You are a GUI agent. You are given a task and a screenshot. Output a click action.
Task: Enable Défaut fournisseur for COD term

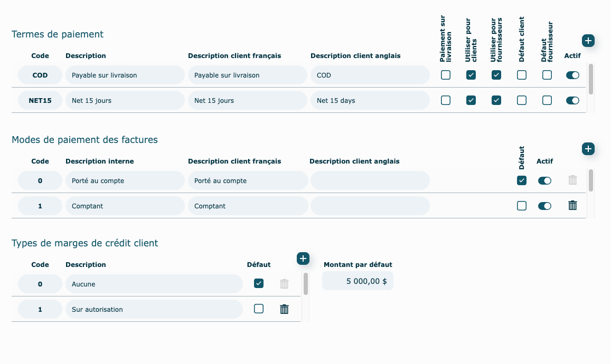click(547, 75)
